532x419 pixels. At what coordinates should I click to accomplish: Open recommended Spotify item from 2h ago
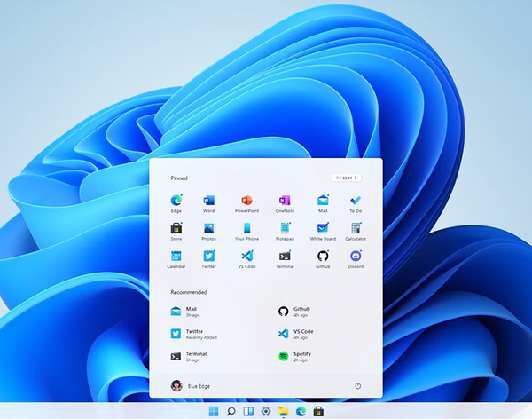[294, 357]
